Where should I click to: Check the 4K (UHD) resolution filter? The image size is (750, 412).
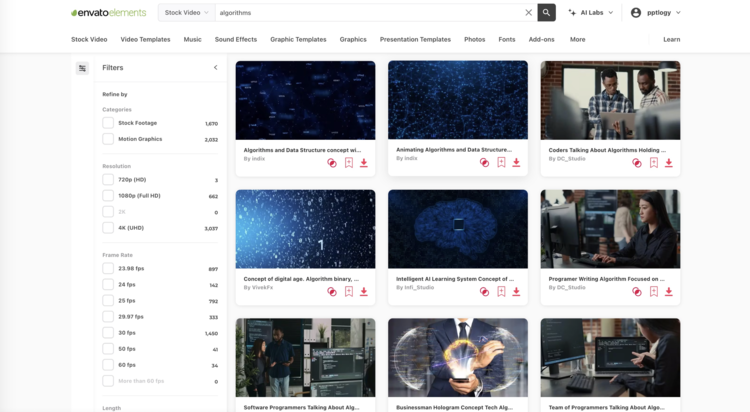click(x=108, y=228)
